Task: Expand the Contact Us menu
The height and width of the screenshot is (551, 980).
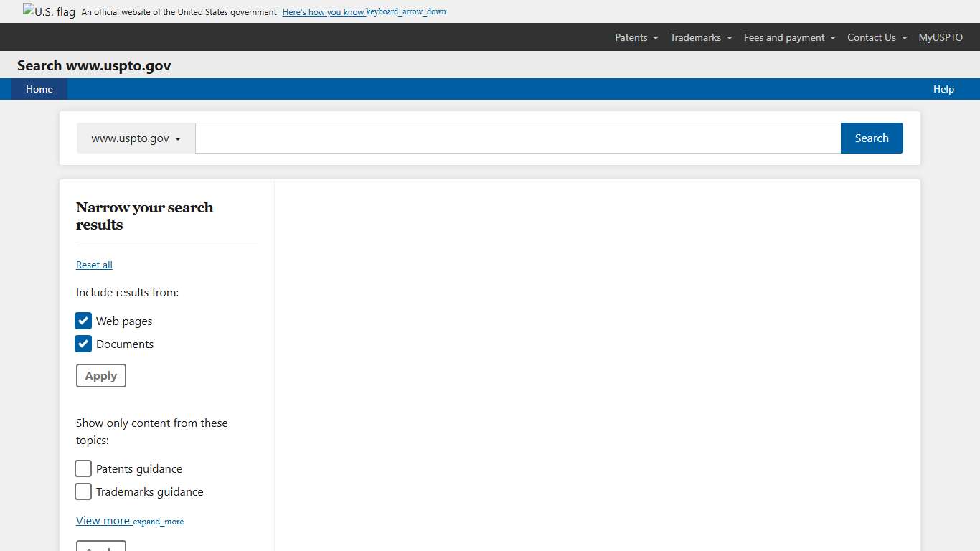Action: pyautogui.click(x=876, y=37)
